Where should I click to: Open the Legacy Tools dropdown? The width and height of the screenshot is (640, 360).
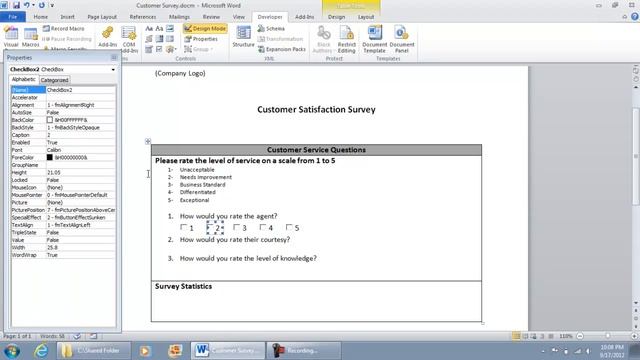(171, 49)
